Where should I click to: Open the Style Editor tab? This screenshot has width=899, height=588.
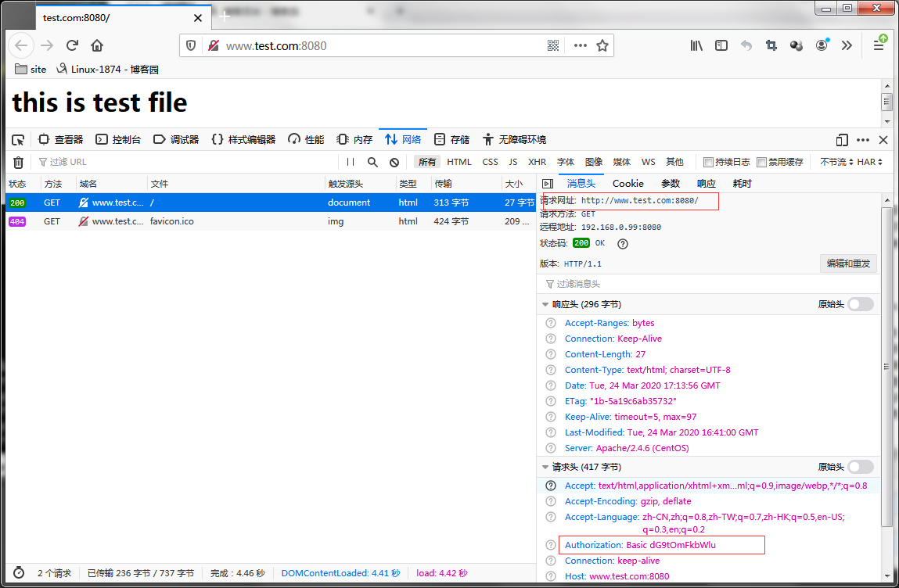coord(243,140)
